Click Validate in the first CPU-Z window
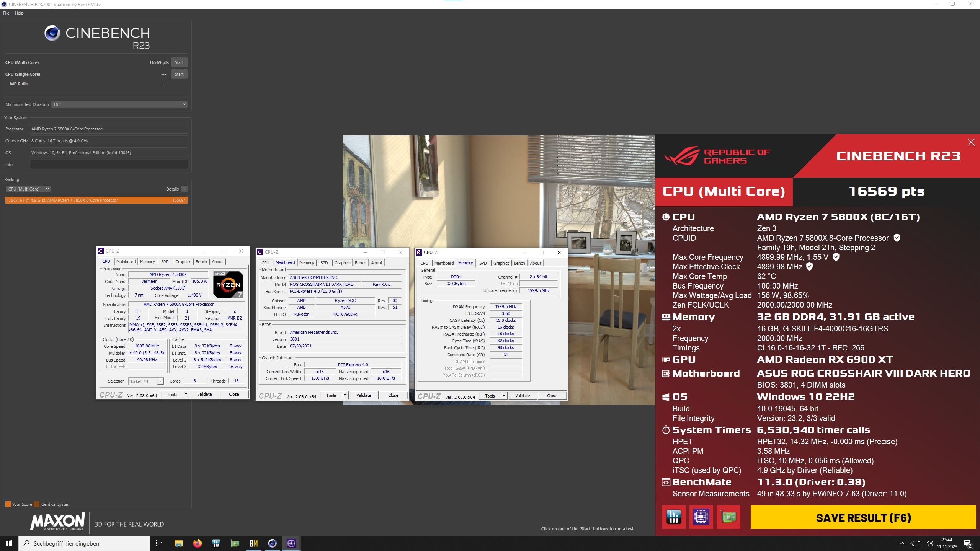Screen dimensions: 980x551 click(x=204, y=394)
